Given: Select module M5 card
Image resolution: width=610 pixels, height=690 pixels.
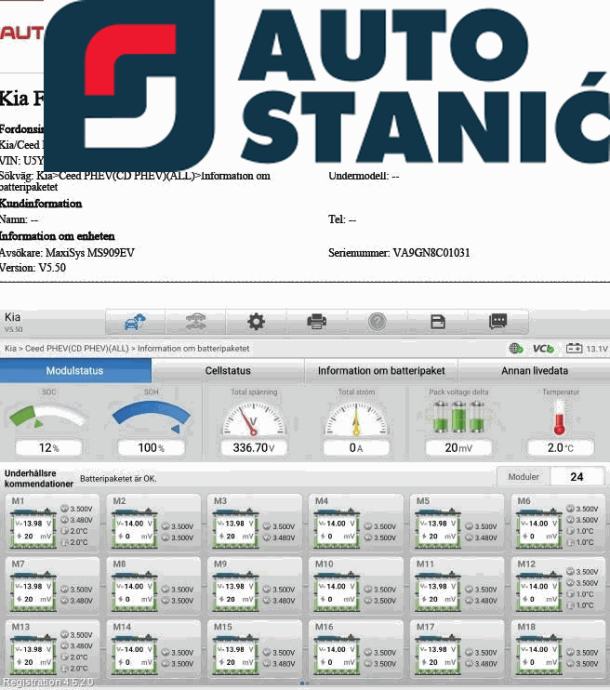Looking at the screenshot, I should tap(457, 523).
